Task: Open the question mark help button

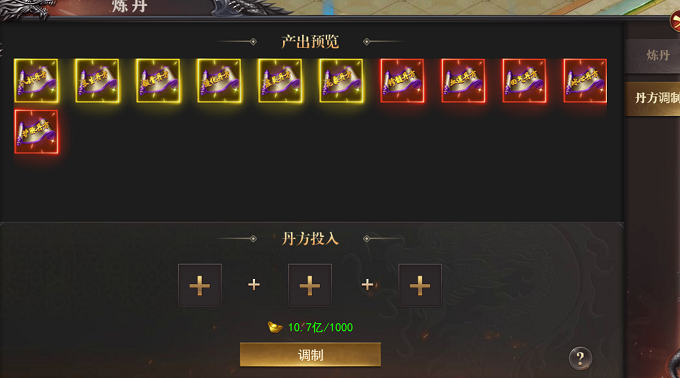Action: point(580,358)
